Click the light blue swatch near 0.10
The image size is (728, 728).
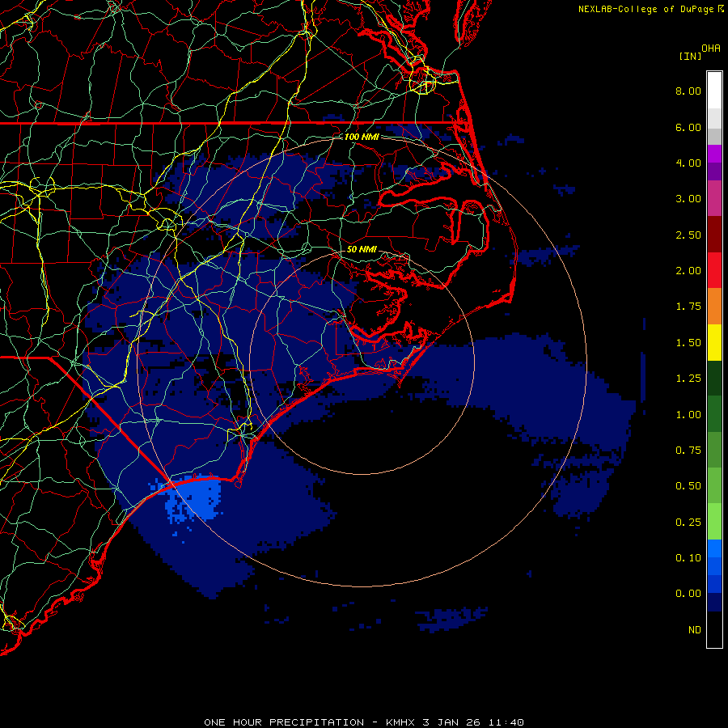pyautogui.click(x=714, y=548)
